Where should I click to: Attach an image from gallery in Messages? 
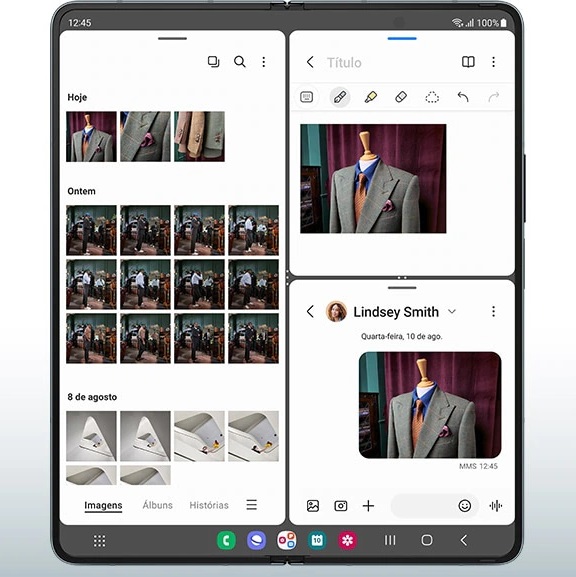313,506
